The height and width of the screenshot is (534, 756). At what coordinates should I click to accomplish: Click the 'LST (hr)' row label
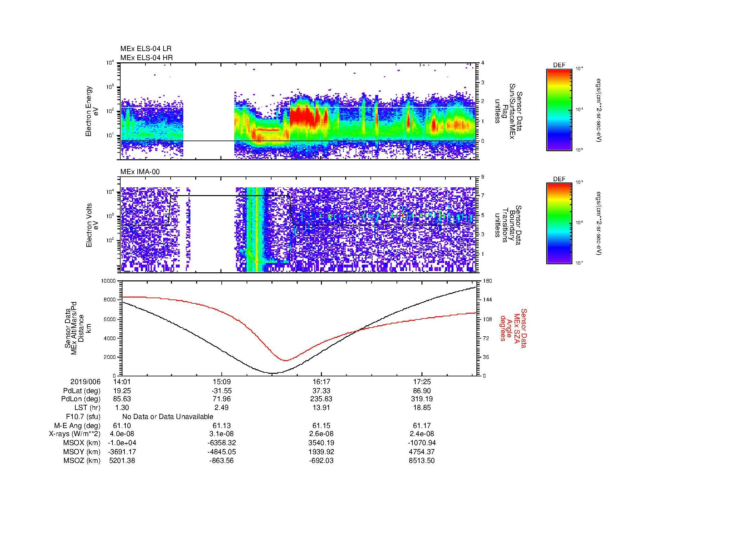coord(87,408)
